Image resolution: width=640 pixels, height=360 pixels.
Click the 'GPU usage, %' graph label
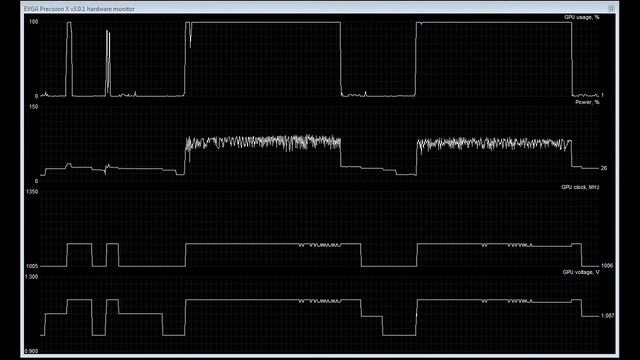[x=582, y=17]
